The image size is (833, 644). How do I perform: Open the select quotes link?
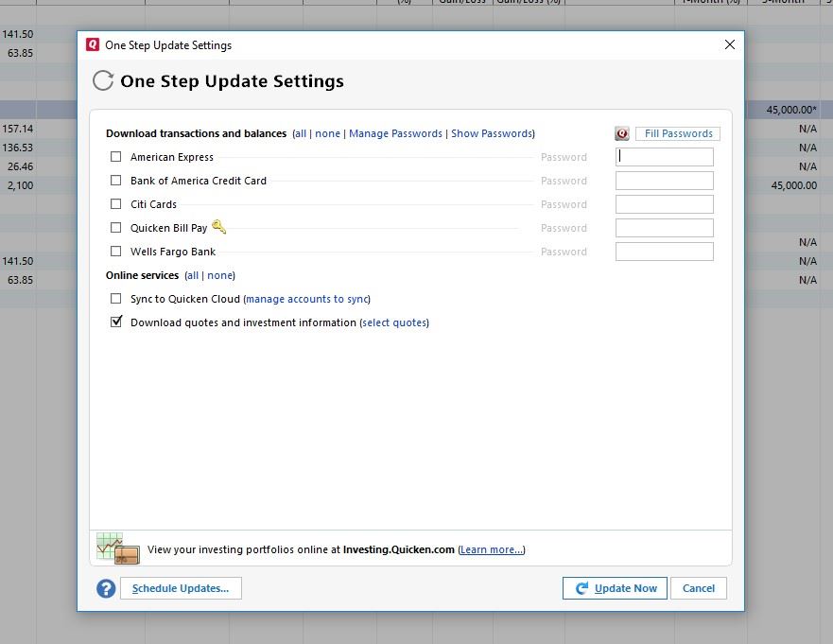coord(394,323)
